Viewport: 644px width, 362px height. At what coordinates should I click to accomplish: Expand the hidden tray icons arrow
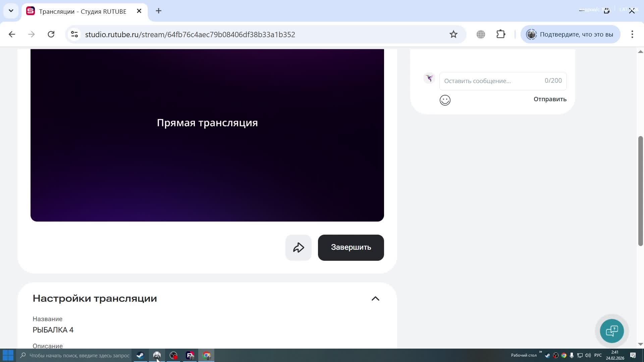(541, 355)
